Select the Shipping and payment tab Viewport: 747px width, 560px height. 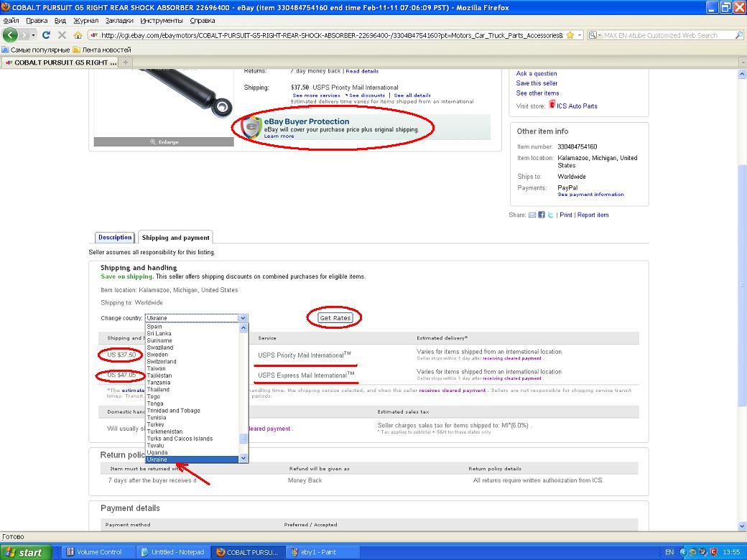point(175,238)
